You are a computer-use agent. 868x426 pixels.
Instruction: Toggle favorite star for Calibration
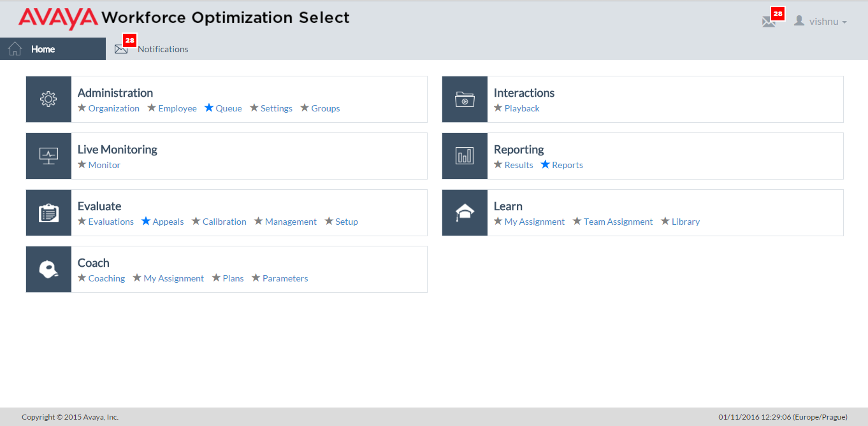click(196, 221)
